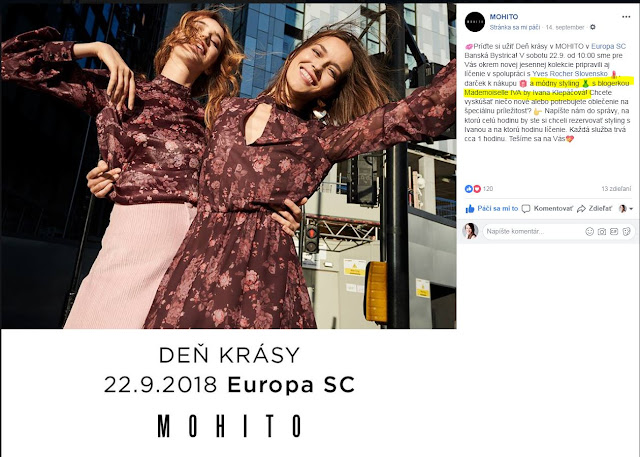The width and height of the screenshot is (640, 457).
Task: Open the Deň krásy event photo
Action: coord(228,228)
